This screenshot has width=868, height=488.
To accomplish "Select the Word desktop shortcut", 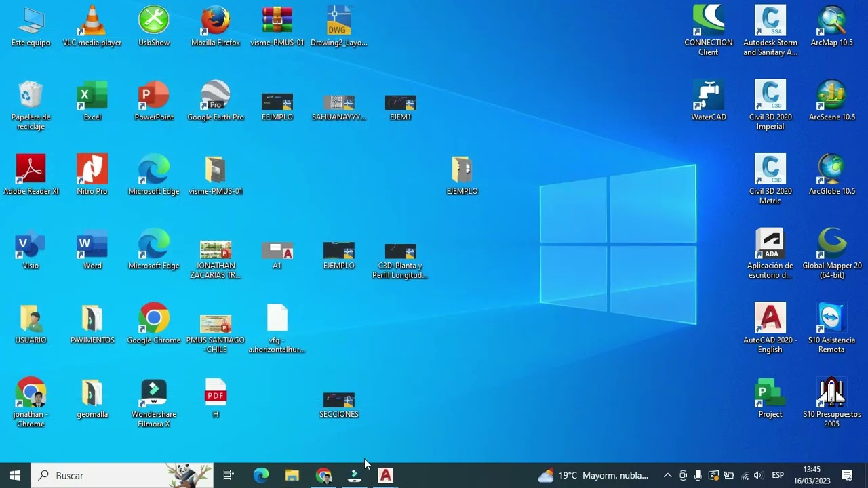I will (x=92, y=249).
